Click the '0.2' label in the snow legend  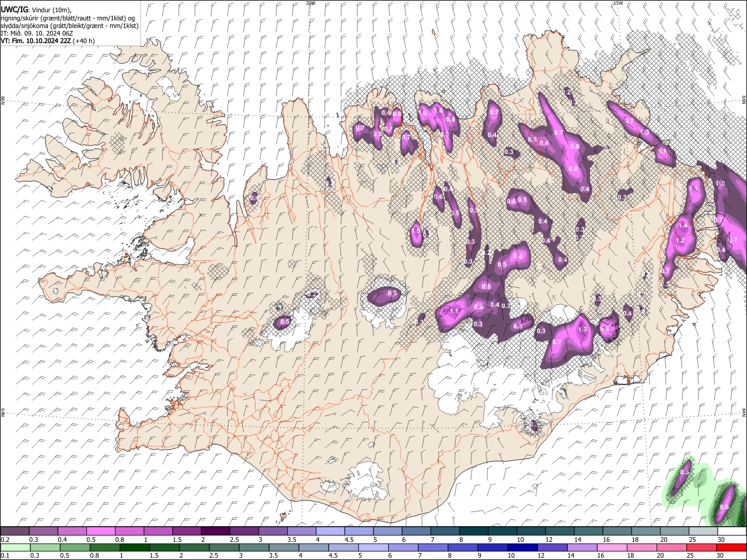[5, 540]
